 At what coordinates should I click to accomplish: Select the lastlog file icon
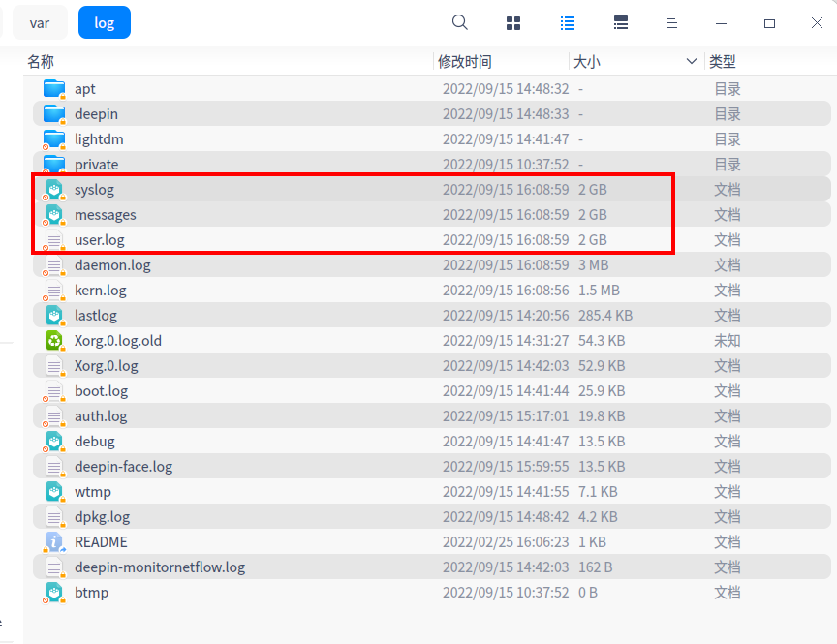[54, 316]
